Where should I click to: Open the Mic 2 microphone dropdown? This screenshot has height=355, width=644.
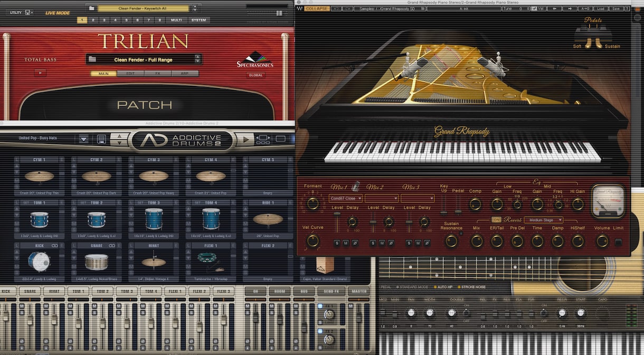pos(381,198)
